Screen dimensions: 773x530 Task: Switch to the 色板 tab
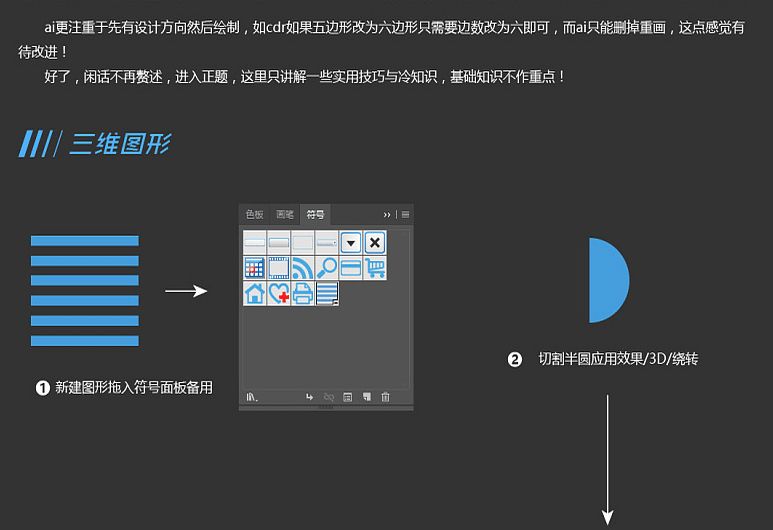(254, 214)
